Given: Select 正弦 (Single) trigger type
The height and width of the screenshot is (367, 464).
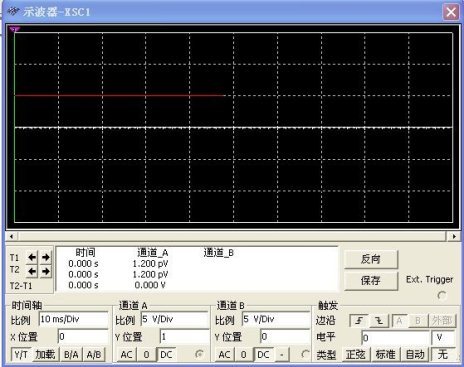Looking at the screenshot, I should point(355,354).
